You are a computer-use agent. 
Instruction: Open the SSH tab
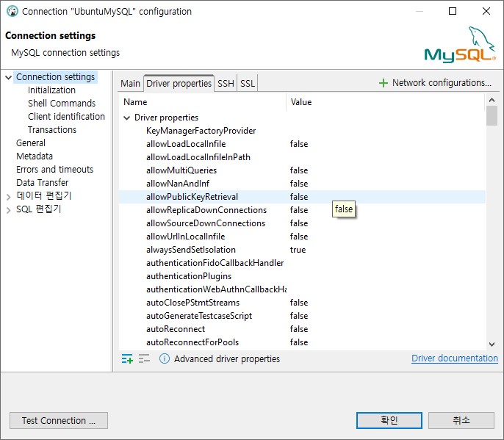[226, 84]
